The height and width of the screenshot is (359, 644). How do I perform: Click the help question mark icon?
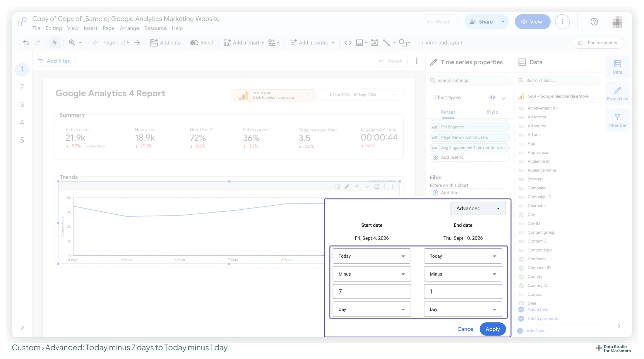point(594,22)
